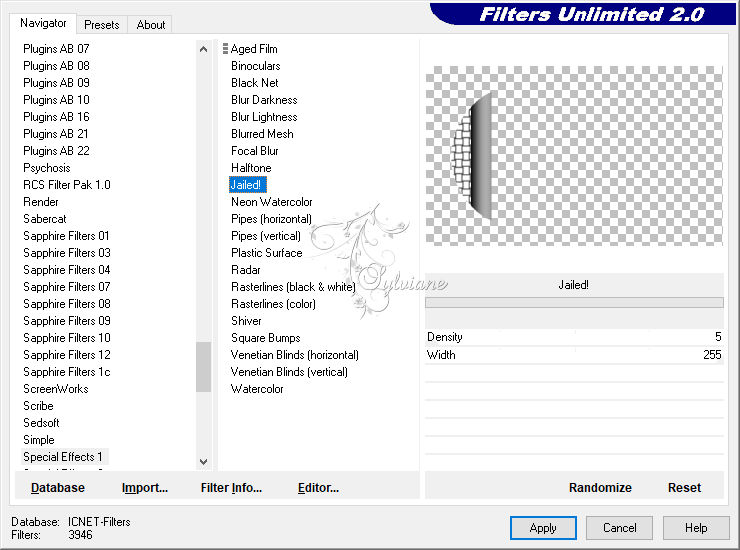Choose Rasterlines (black & white) filter
The image size is (740, 550).
pos(293,287)
